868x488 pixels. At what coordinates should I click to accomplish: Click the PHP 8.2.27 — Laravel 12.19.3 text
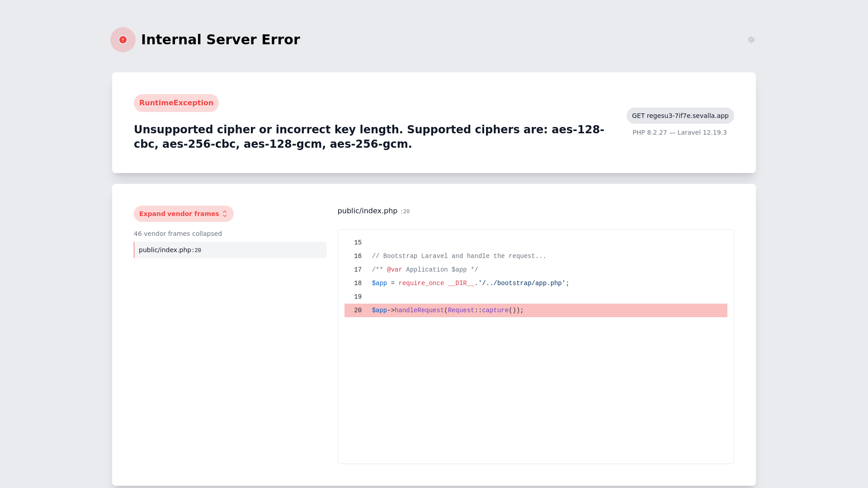click(x=679, y=132)
